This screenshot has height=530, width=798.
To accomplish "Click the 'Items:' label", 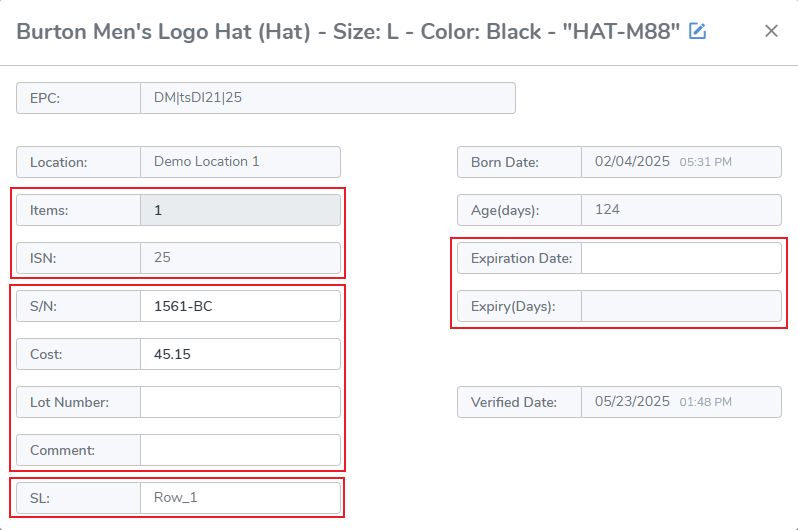I will point(49,210).
